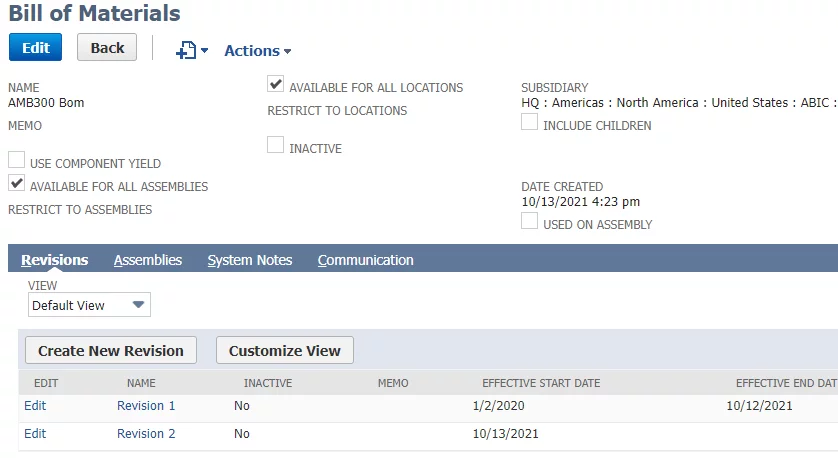This screenshot has width=838, height=458.
Task: Toggle Available For All Locations checkbox
Action: tap(275, 84)
